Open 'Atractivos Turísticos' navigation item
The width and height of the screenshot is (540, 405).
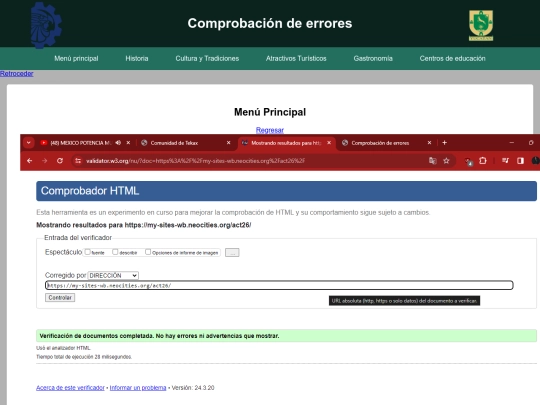296,59
